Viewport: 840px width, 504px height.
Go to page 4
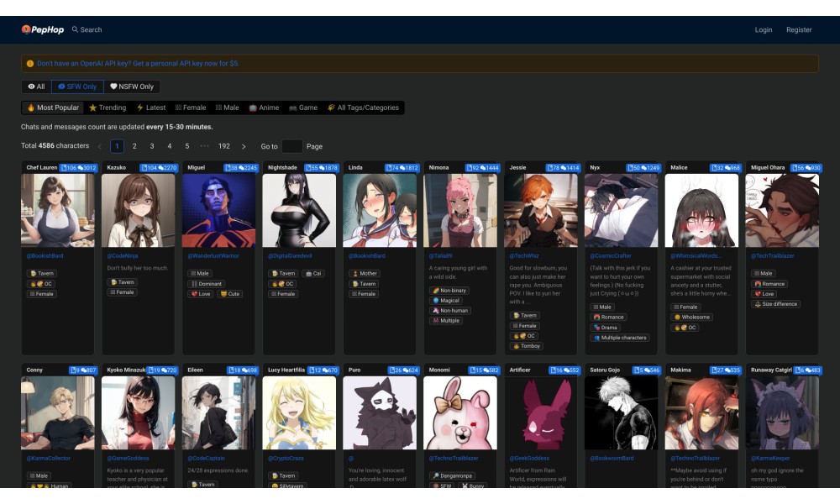170,146
